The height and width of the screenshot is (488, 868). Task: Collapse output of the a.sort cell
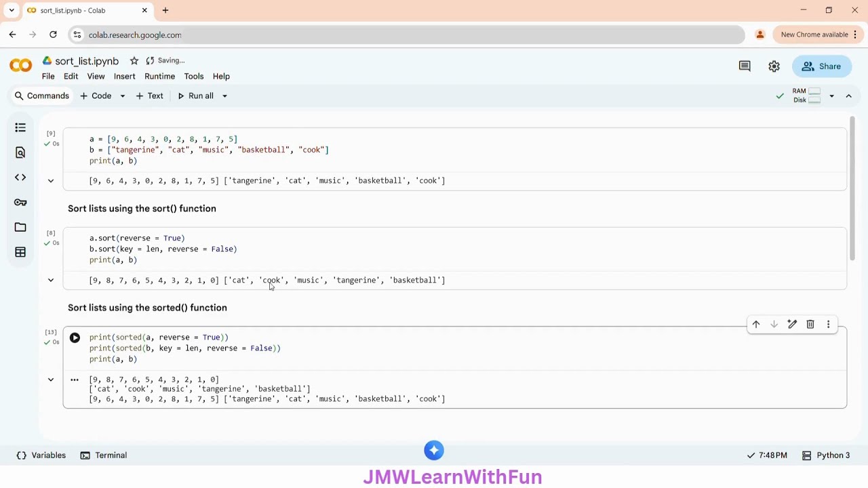(51, 280)
